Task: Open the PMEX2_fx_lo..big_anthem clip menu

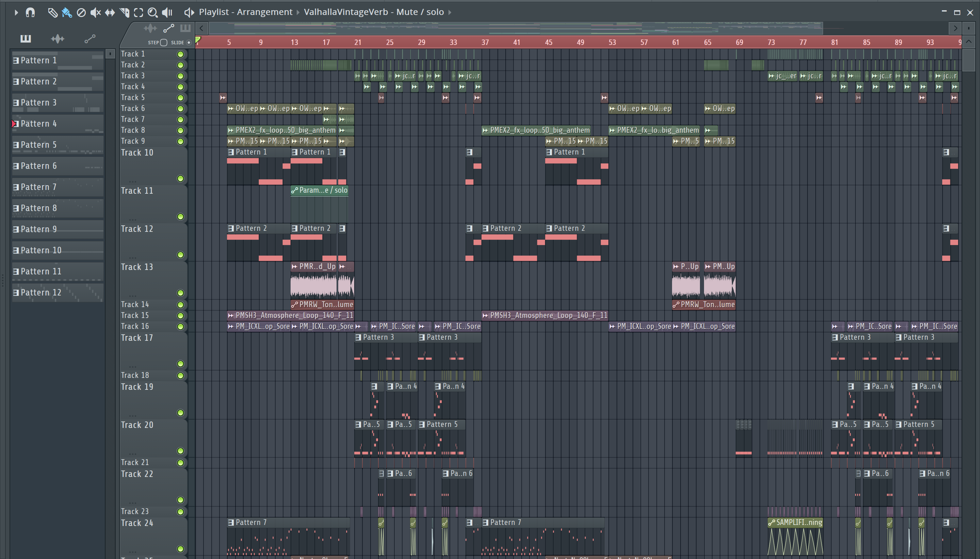Action: pos(612,130)
